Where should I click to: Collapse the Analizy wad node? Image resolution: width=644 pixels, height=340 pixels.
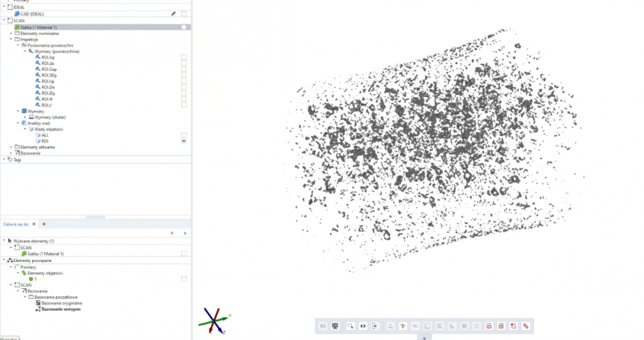tap(18, 123)
